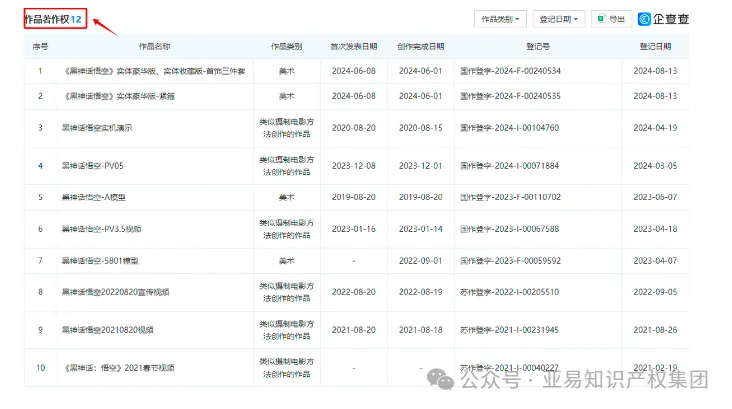Select registration number 苏作登字-2022-I-00205510
Screen dimensions: 732x409
click(x=509, y=292)
